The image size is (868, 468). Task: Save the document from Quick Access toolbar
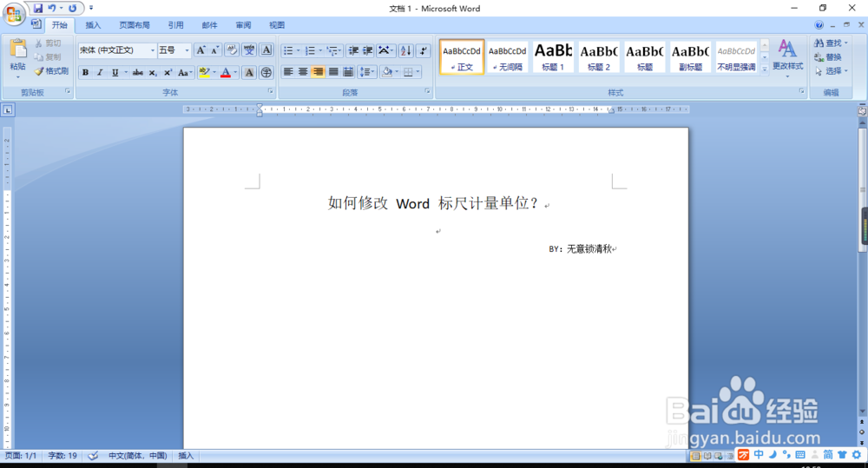click(x=37, y=9)
